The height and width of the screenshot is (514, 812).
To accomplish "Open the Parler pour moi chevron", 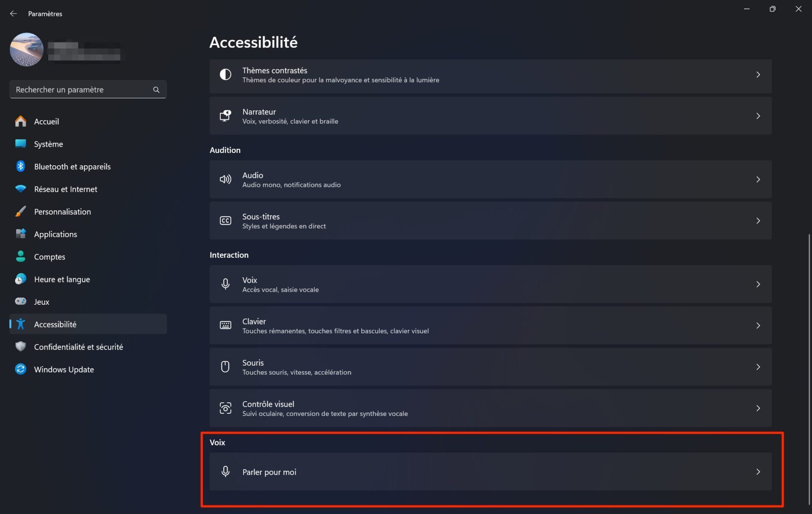I will (758, 472).
